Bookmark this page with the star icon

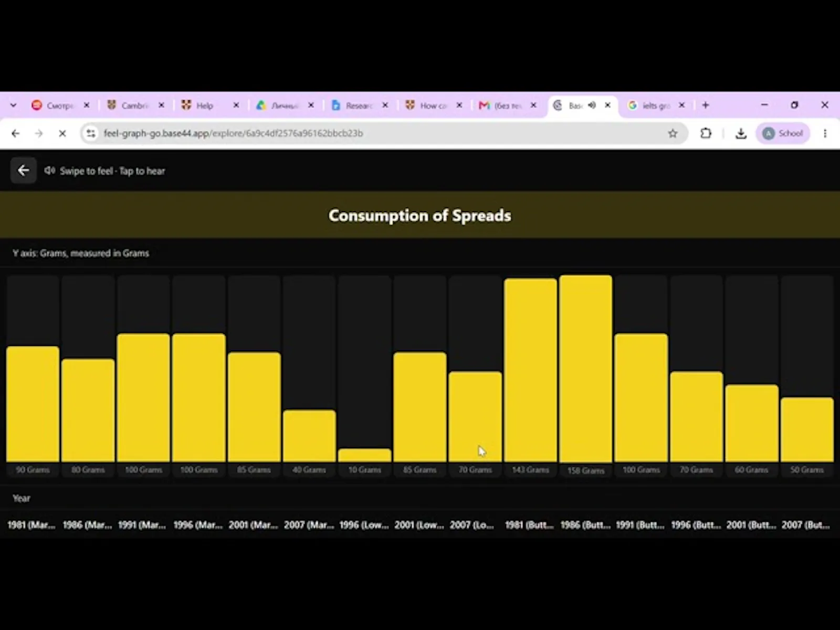pyautogui.click(x=673, y=133)
